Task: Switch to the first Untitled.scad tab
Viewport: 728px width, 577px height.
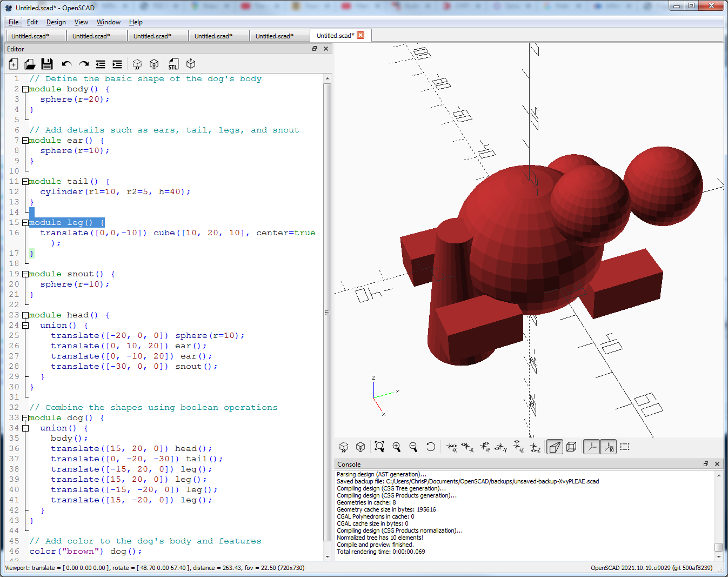Action: click(x=30, y=36)
